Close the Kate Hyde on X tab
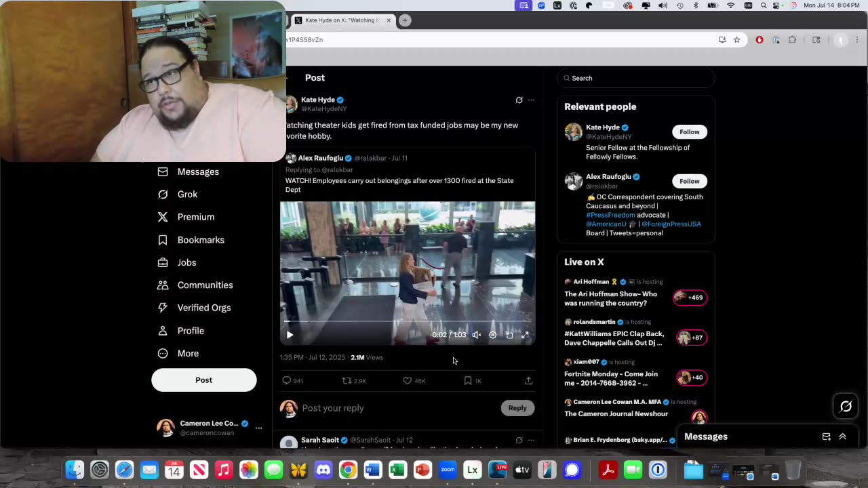Viewport: 868px width, 488px height. click(x=389, y=20)
